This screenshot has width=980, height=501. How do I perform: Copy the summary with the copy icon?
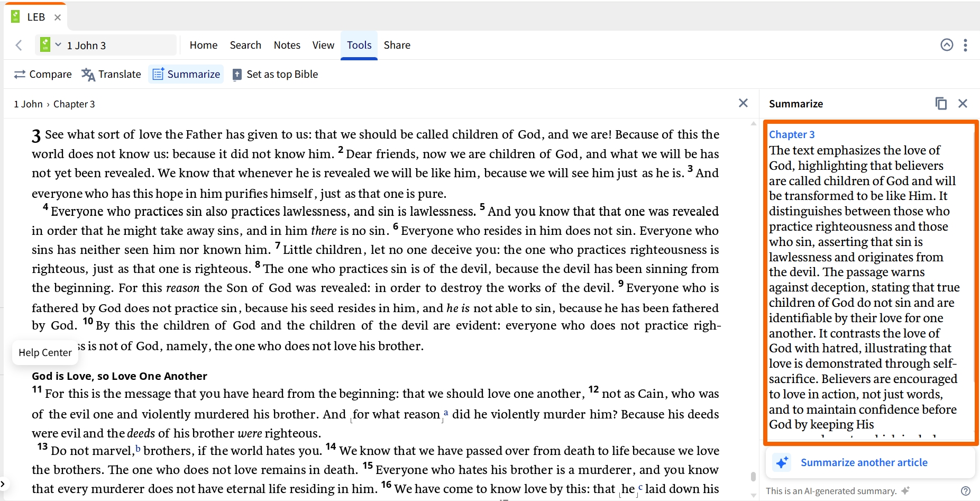coord(941,104)
